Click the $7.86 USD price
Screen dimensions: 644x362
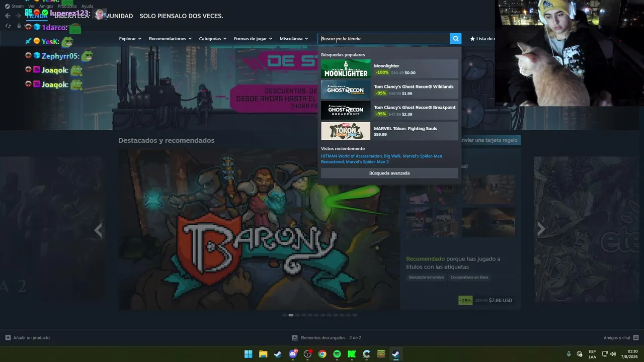[x=500, y=301]
